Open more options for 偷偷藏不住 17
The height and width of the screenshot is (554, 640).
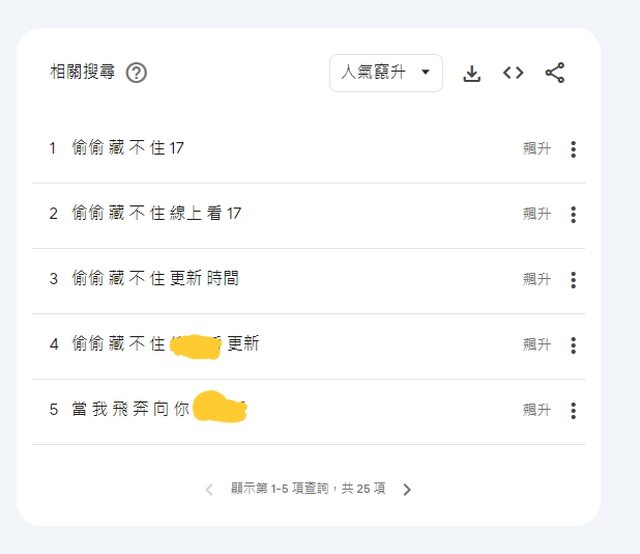[x=573, y=149]
